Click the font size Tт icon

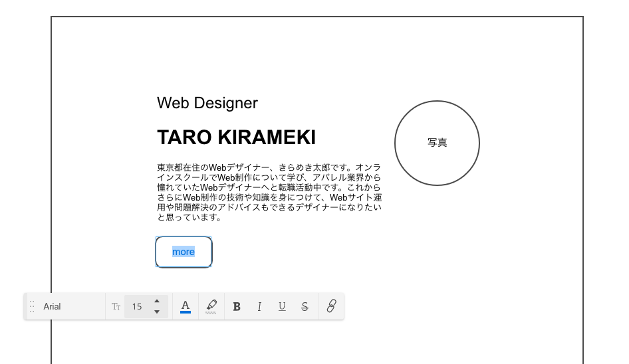tap(116, 306)
